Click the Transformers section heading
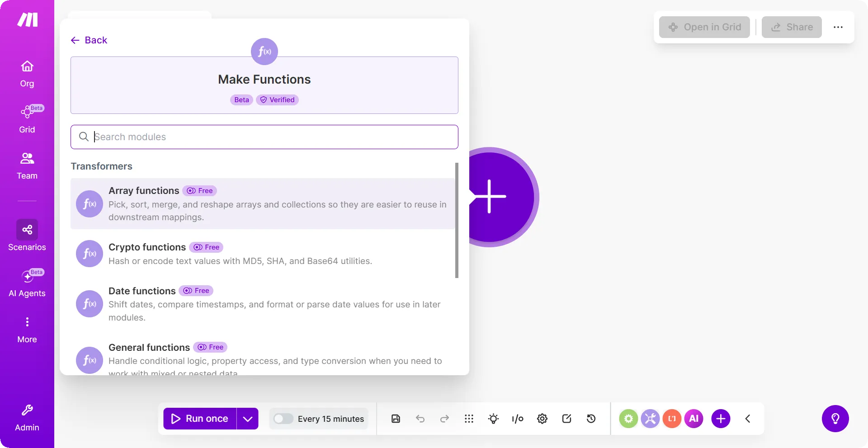This screenshot has height=448, width=868. 102,166
